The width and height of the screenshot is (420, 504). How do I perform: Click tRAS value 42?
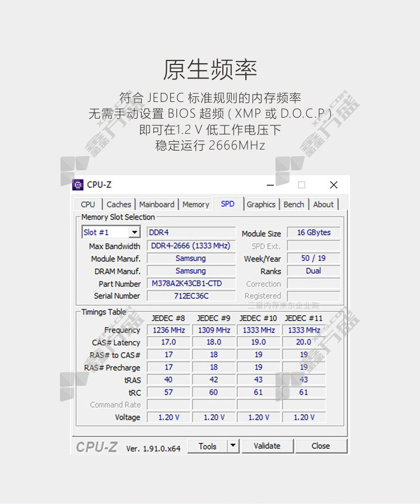[x=214, y=380]
